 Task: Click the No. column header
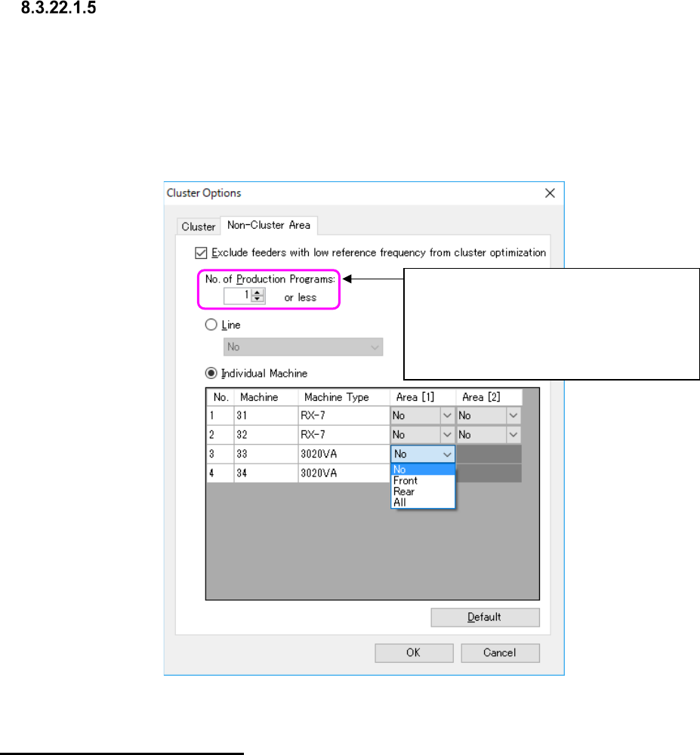(x=220, y=397)
